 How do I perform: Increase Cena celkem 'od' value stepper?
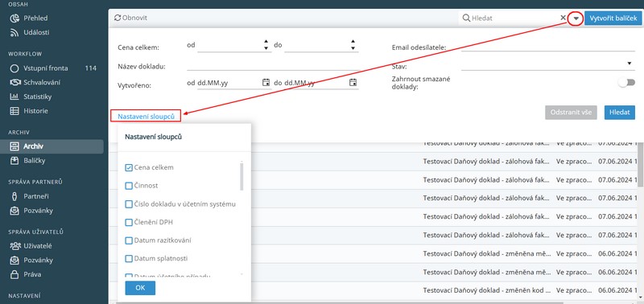pos(266,42)
